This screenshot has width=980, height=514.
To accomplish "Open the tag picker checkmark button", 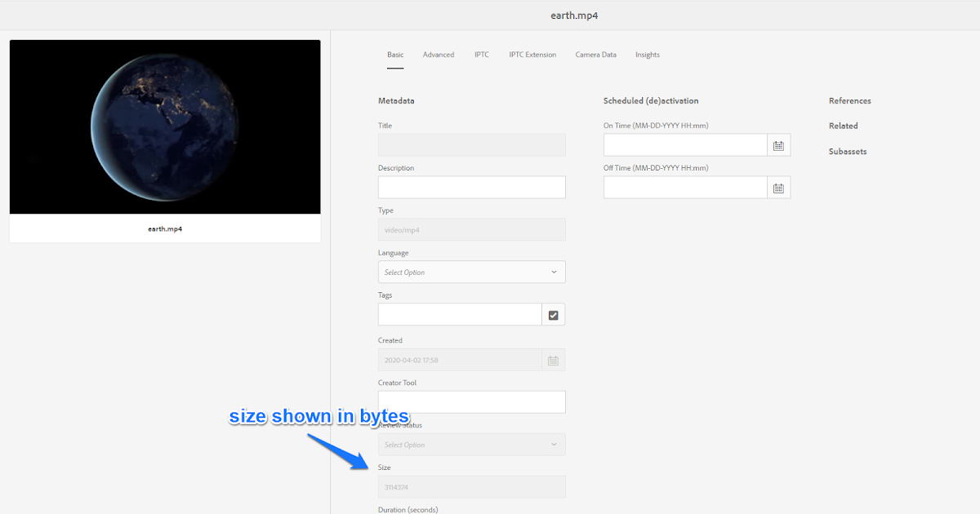I will [x=554, y=315].
